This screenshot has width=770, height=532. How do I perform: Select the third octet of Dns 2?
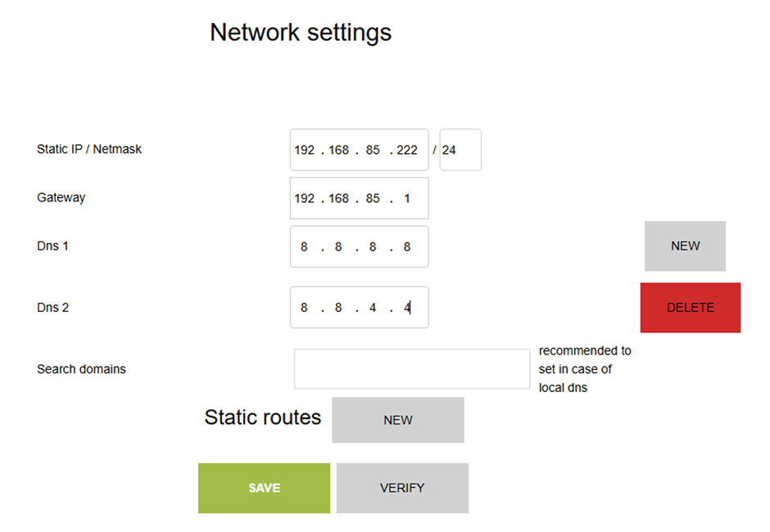(373, 308)
